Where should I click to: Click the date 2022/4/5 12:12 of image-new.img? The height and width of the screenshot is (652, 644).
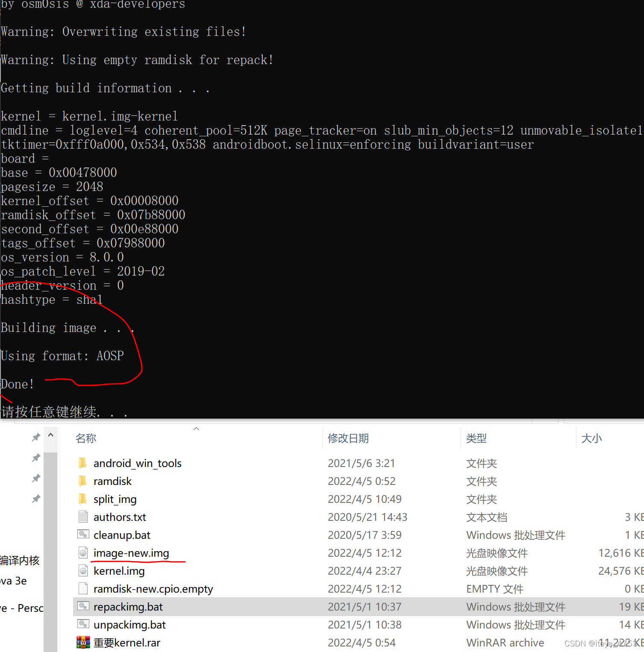coord(365,553)
